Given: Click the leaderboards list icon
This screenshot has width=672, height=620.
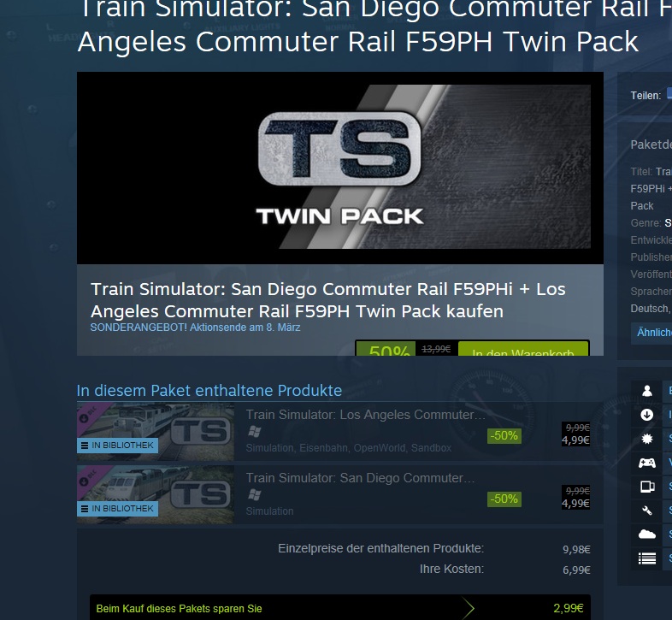Looking at the screenshot, I should click(x=646, y=558).
